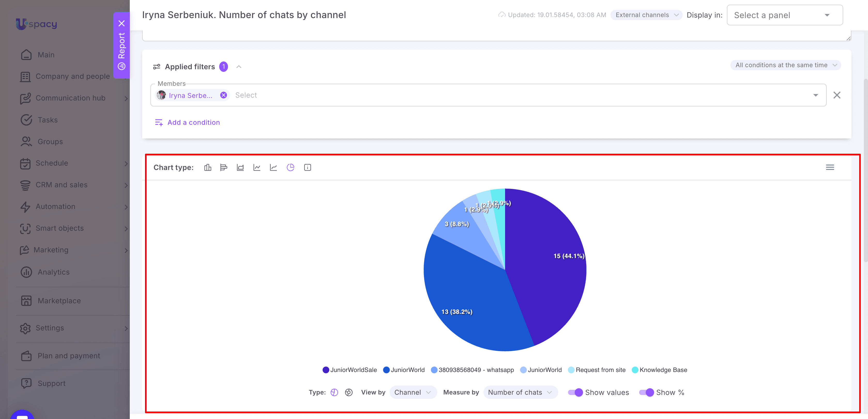This screenshot has width=868, height=419.
Task: Open the chart hamburger menu icon
Action: [x=830, y=167]
